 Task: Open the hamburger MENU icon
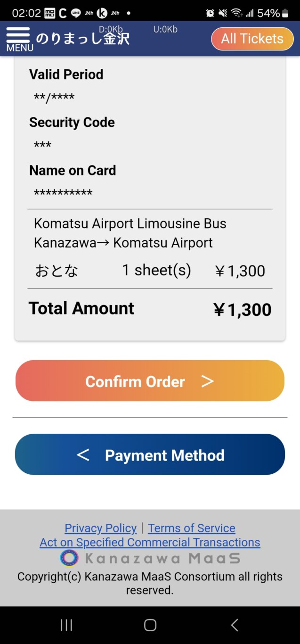click(18, 39)
